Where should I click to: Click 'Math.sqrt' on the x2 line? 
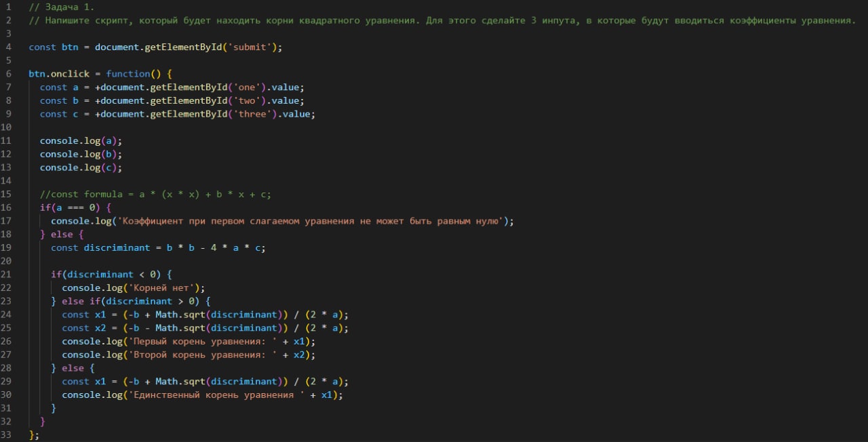180,328
